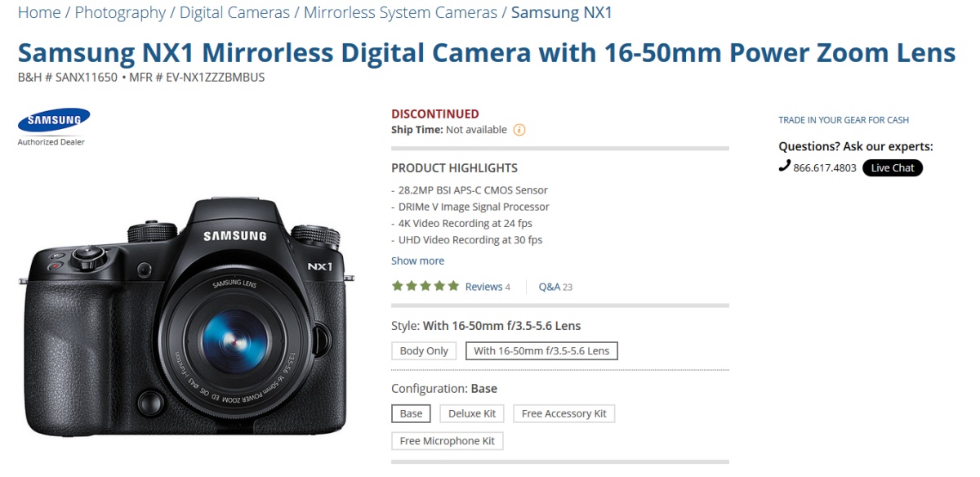Screen dimensions: 980x477
Task: Click the five-star rating icons
Action: 425,286
